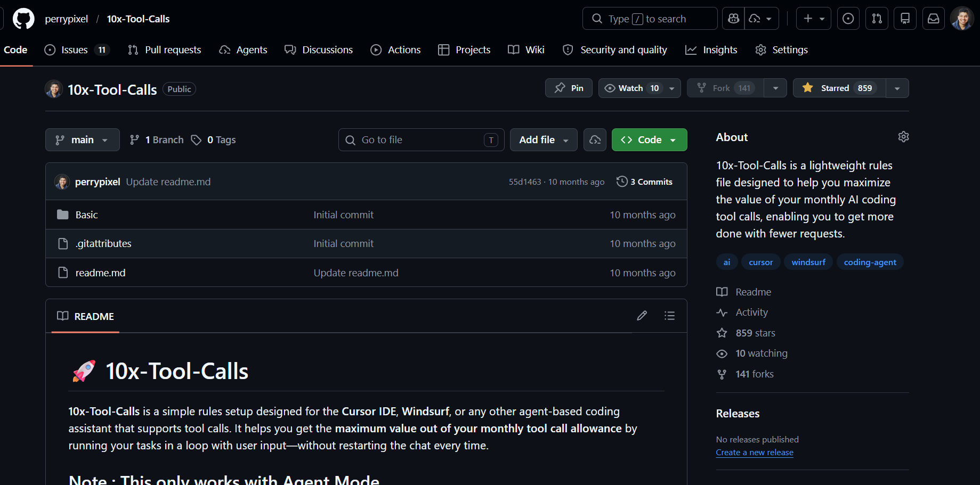Switch to the Discussions tab
Image resolution: width=980 pixels, height=485 pixels.
pyautogui.click(x=319, y=50)
